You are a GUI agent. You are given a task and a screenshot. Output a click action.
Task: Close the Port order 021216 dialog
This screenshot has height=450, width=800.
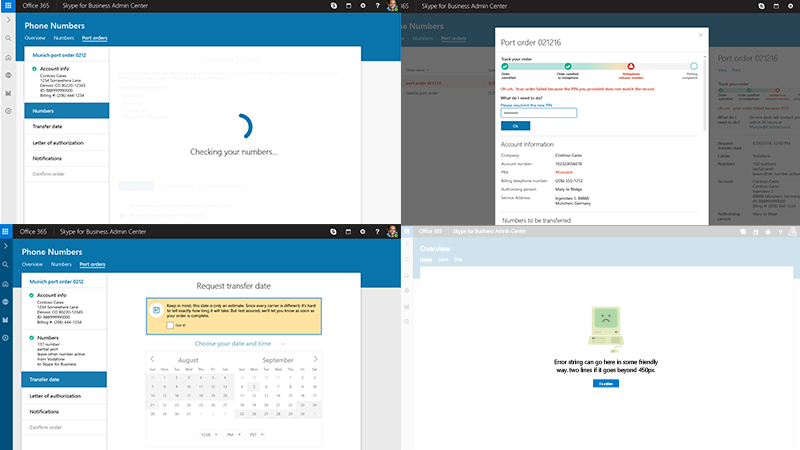(701, 35)
